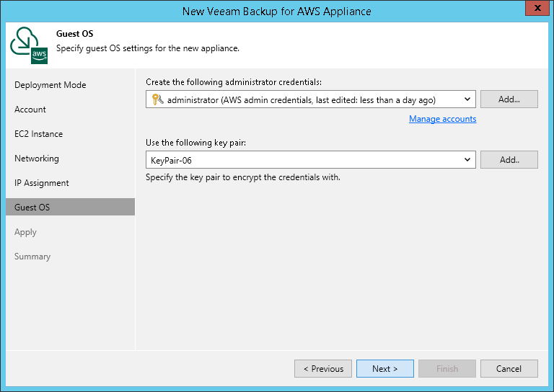
Task: Go to the Deployment Mode step
Action: 50,85
